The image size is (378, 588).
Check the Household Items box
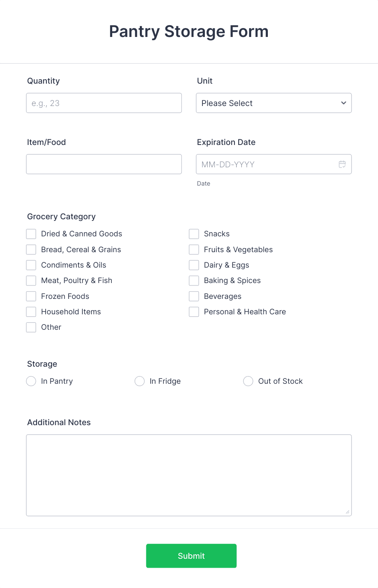31,311
